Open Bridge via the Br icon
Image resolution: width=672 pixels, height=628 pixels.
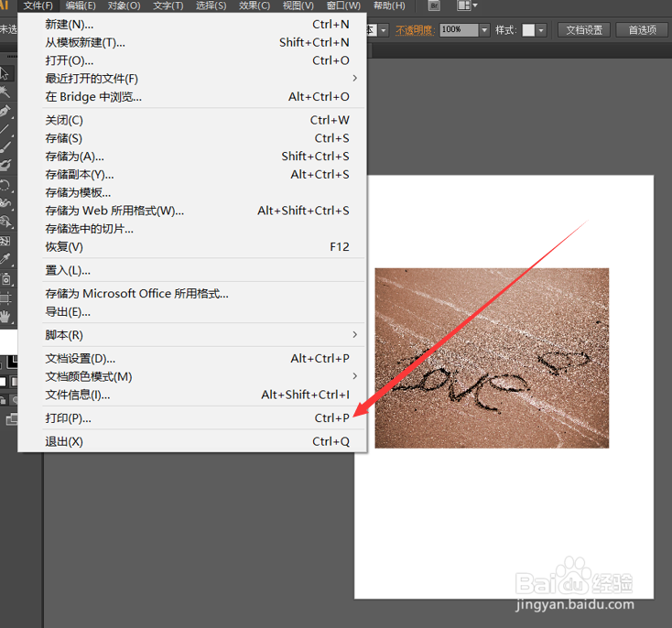[434, 5]
